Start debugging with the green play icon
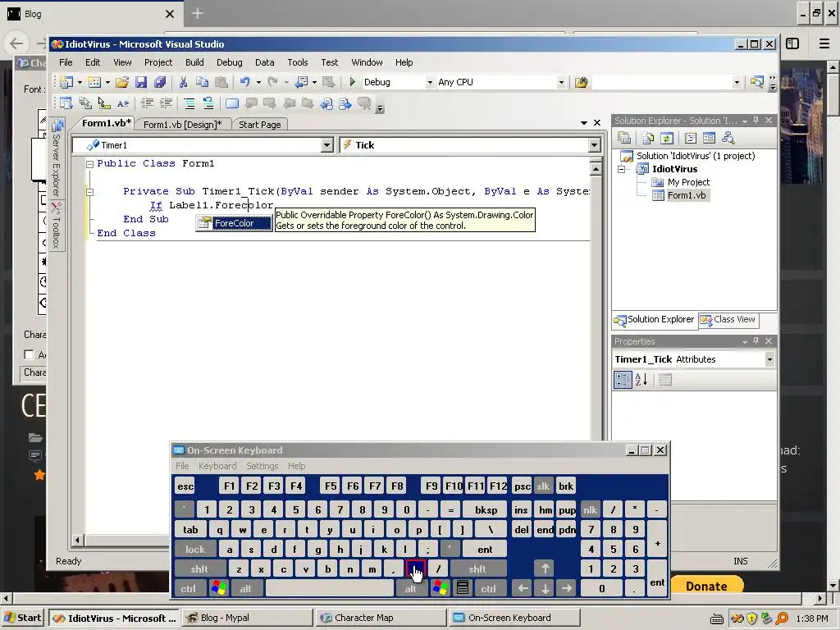 pos(353,82)
